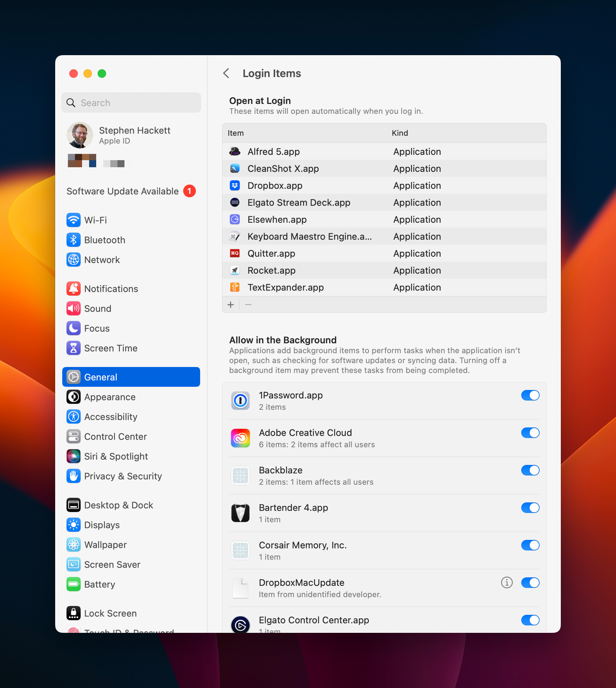Click the Screen Time hourglass icon
The image size is (616, 688).
point(74,348)
